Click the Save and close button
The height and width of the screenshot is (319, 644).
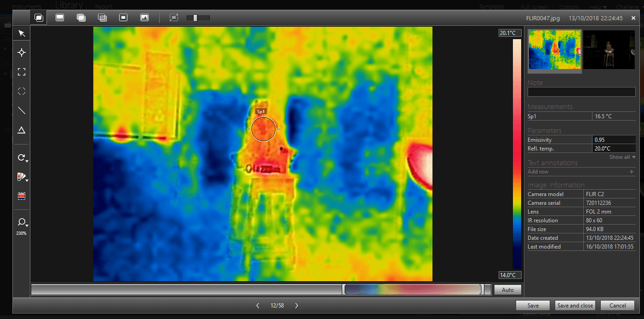[575, 306]
